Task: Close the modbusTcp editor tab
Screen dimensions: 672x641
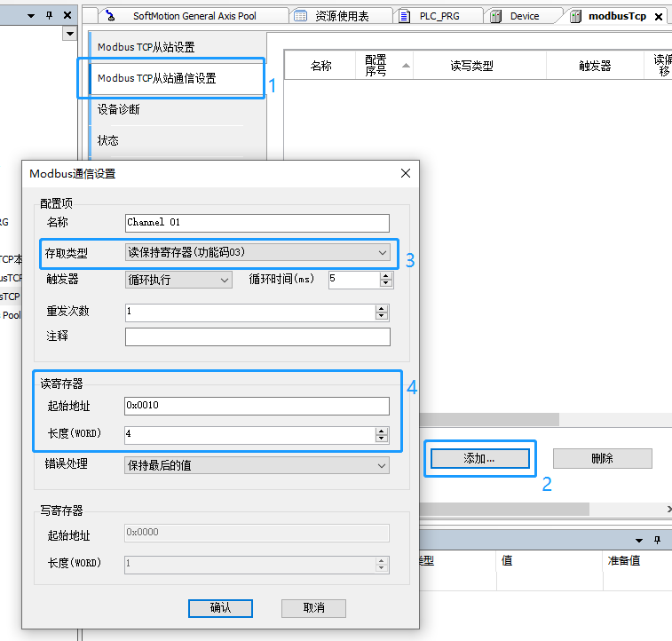Action: pyautogui.click(x=660, y=16)
